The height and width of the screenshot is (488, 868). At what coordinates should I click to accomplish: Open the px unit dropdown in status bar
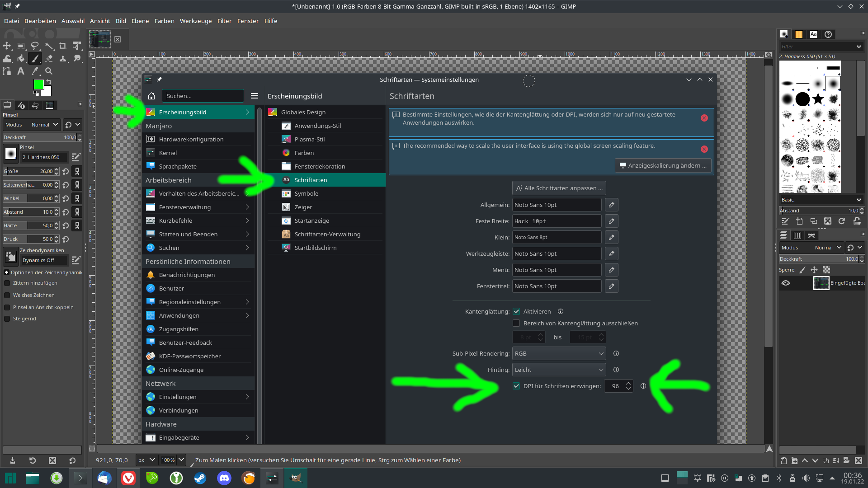pos(146,460)
